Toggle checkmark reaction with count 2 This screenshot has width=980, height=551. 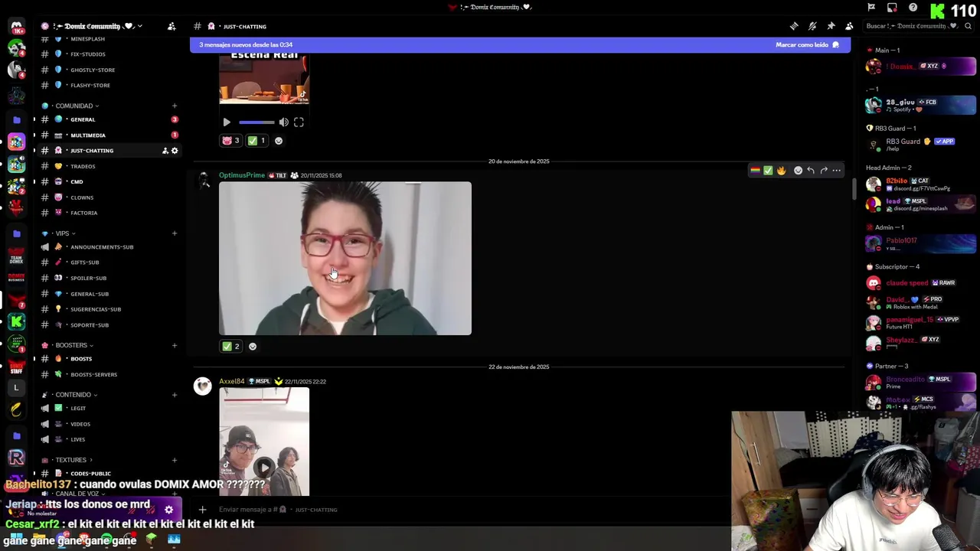point(231,347)
